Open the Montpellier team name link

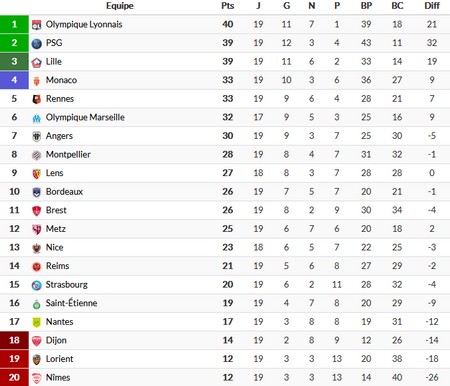(68, 154)
